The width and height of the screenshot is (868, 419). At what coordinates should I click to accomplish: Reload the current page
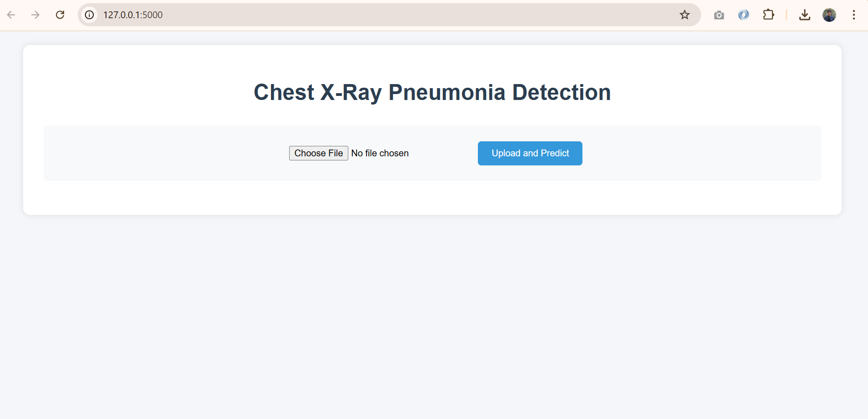click(x=60, y=15)
